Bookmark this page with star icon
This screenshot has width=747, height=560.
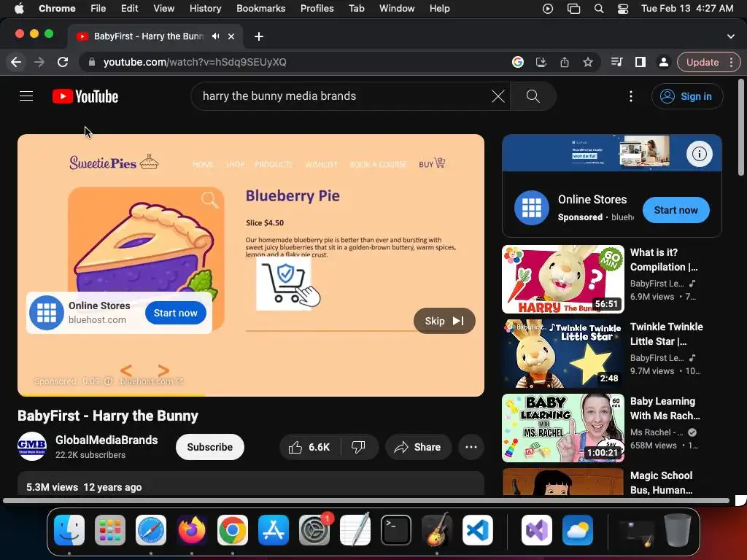click(x=588, y=62)
